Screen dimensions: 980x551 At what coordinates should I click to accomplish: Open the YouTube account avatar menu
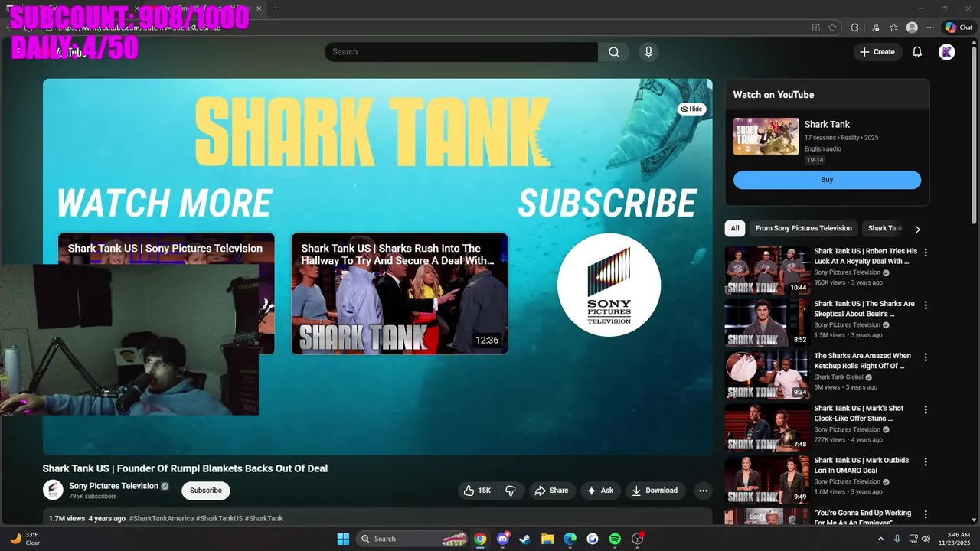click(x=947, y=52)
